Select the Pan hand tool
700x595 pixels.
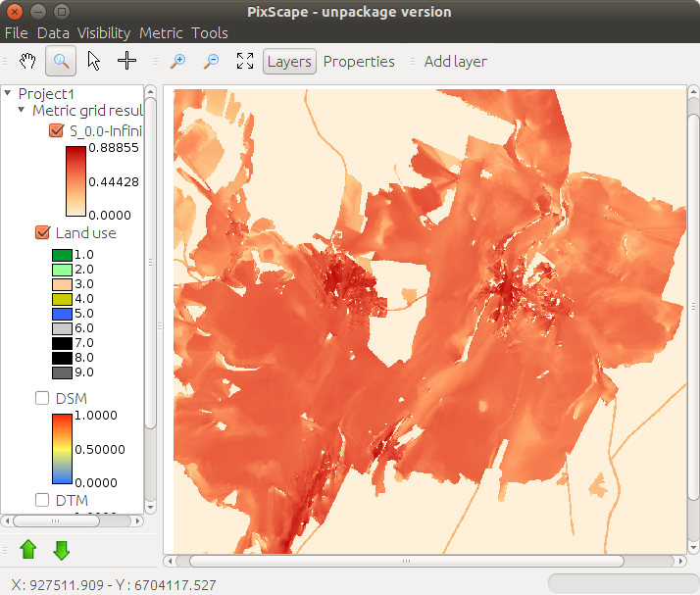click(28, 61)
